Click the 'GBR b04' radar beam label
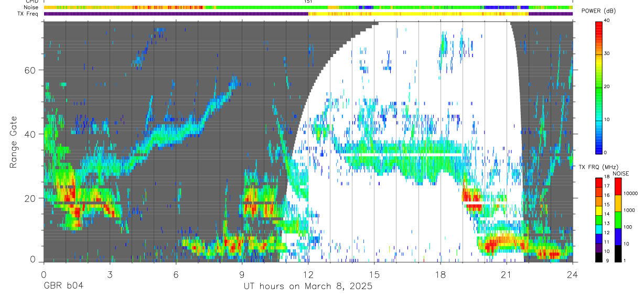Screen dimensions: 644x297 (x=63, y=287)
